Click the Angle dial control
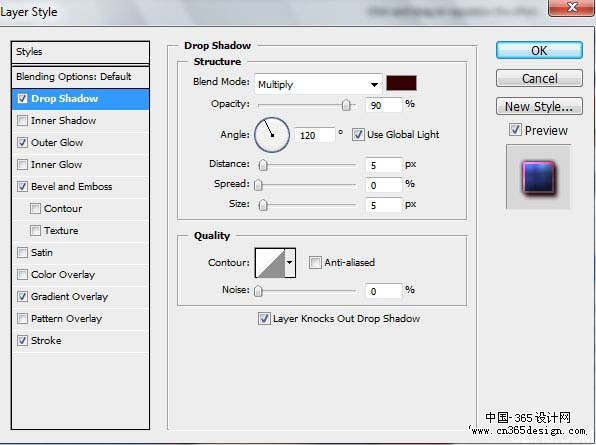This screenshot has height=445, width=596. pyautogui.click(x=272, y=135)
